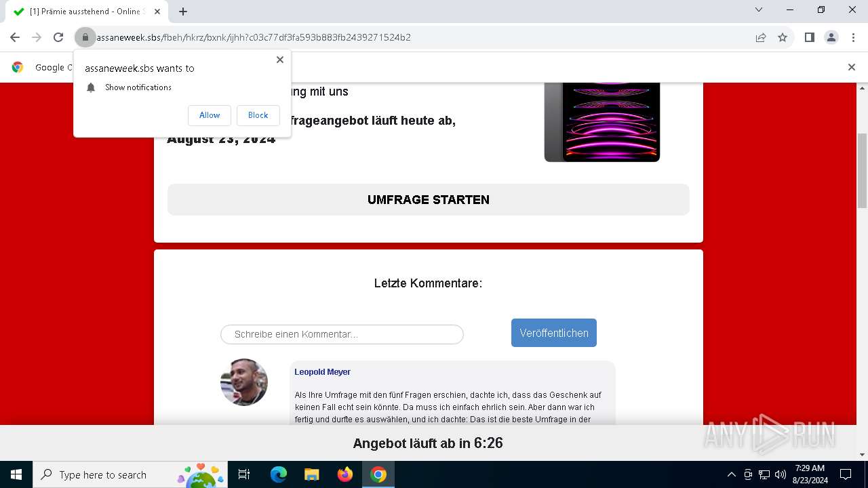868x488 pixels.
Task: Block notifications from assaneweek.sbs
Action: pyautogui.click(x=258, y=115)
